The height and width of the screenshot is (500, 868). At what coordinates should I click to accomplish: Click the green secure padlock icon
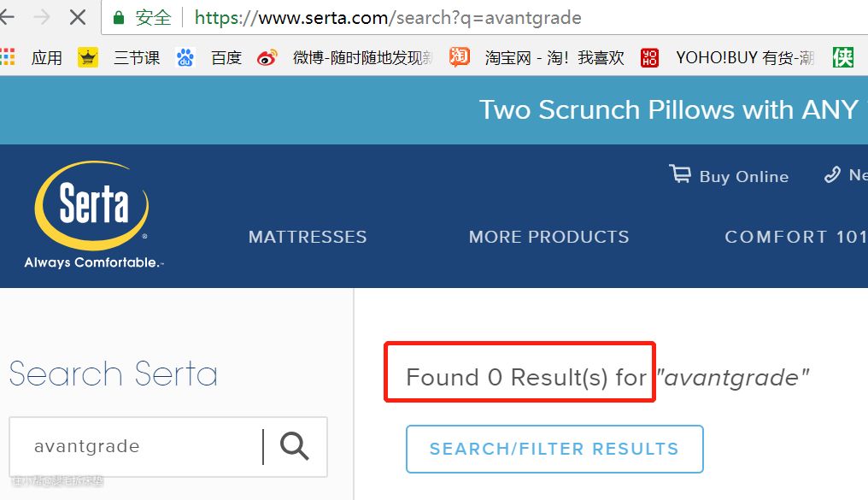(119, 17)
